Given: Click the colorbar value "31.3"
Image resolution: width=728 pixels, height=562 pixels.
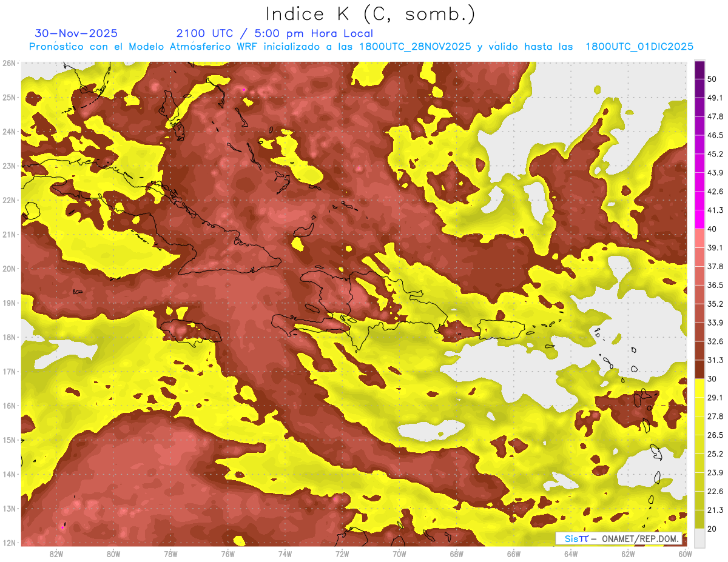Looking at the screenshot, I should coord(715,360).
